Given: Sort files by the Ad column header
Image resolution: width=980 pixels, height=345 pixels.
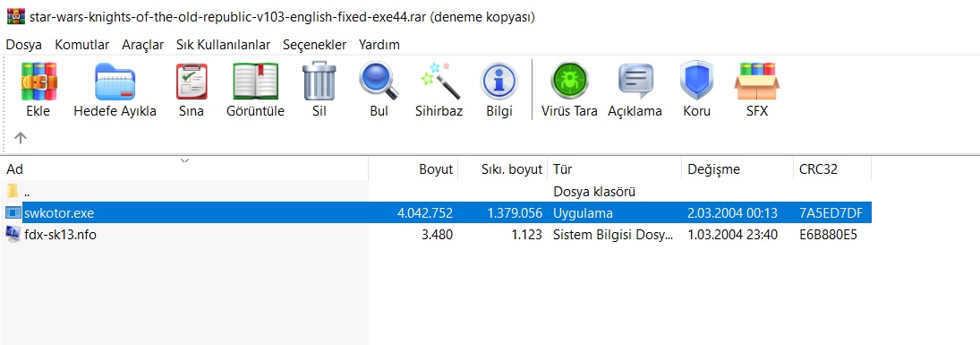Looking at the screenshot, I should point(184,169).
